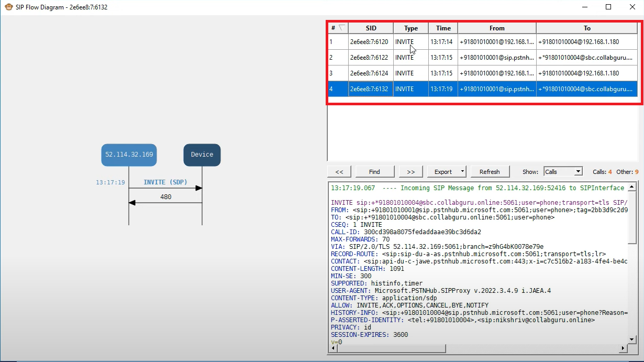Image resolution: width=644 pixels, height=362 pixels.
Task: Sort table by To column header
Action: [x=587, y=28]
